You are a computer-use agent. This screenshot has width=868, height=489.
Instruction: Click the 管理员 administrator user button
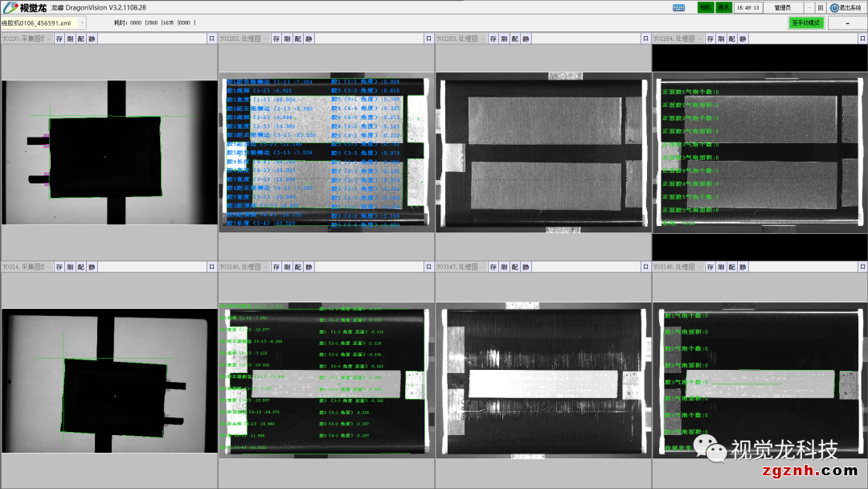click(x=782, y=7)
